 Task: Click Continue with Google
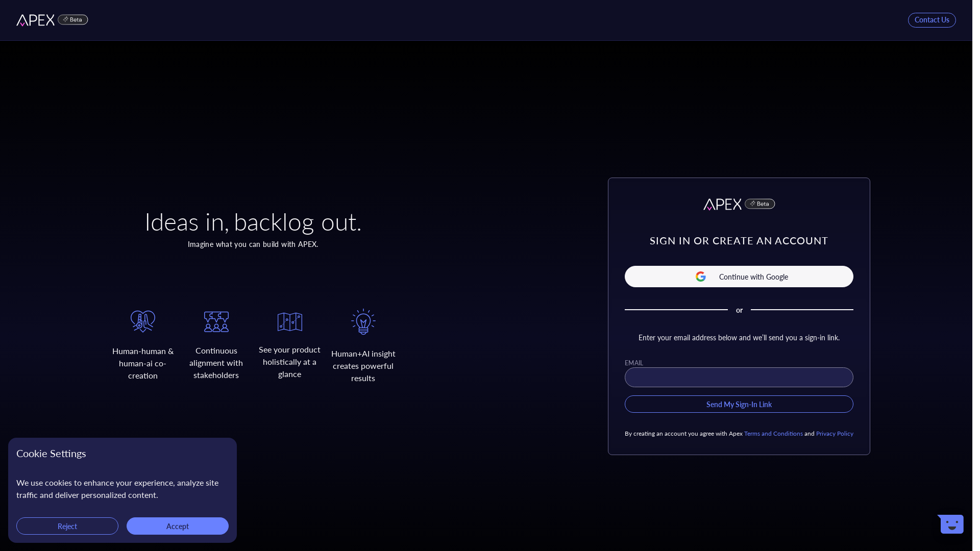(x=739, y=277)
